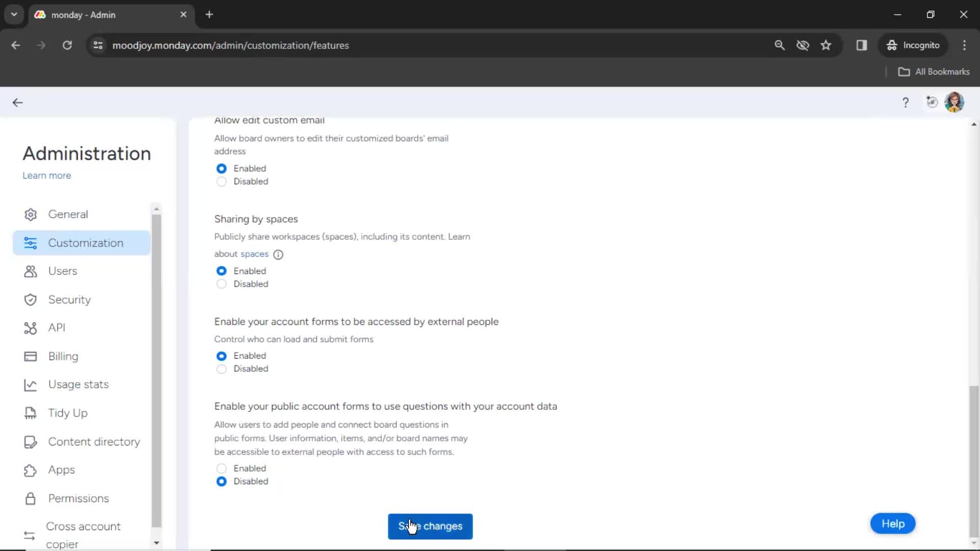Click the Learn more link

pos(46,175)
